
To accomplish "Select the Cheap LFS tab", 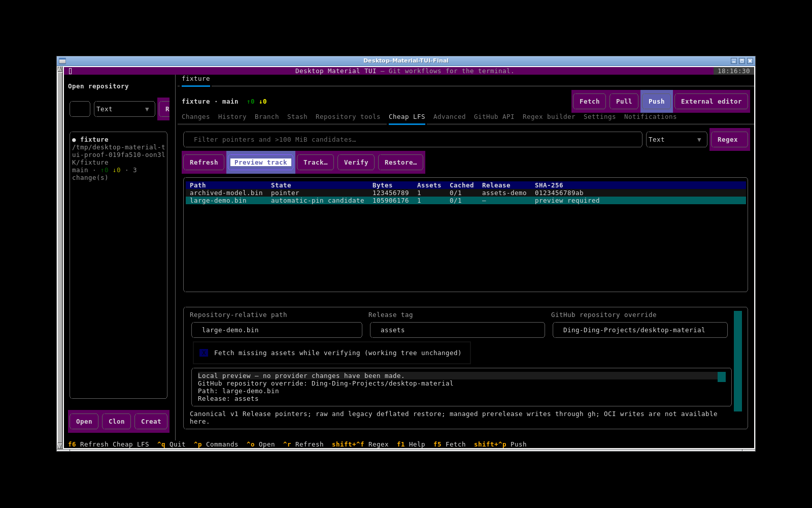I will pyautogui.click(x=407, y=117).
